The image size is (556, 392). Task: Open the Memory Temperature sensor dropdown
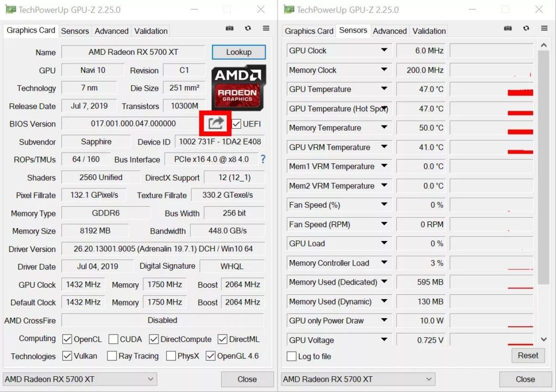point(384,127)
